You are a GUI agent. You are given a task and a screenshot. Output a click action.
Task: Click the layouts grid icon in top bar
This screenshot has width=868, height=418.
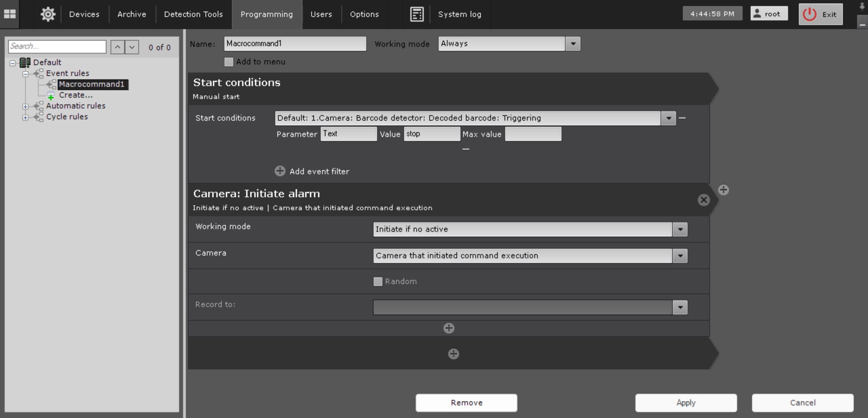(x=9, y=14)
